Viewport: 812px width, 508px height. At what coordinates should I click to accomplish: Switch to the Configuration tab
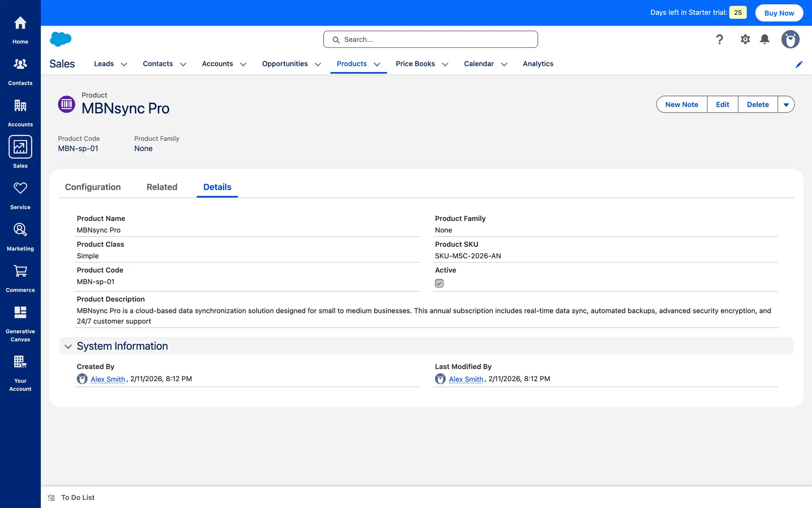[93, 187]
